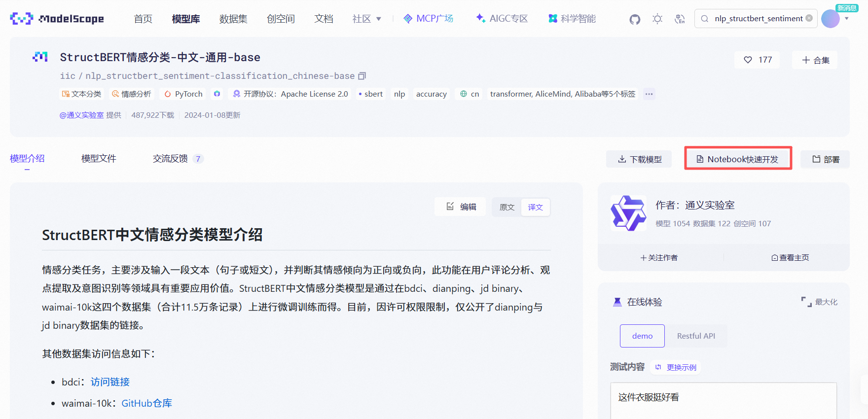Select the Restful API tab
The height and width of the screenshot is (419, 868).
pos(696,336)
